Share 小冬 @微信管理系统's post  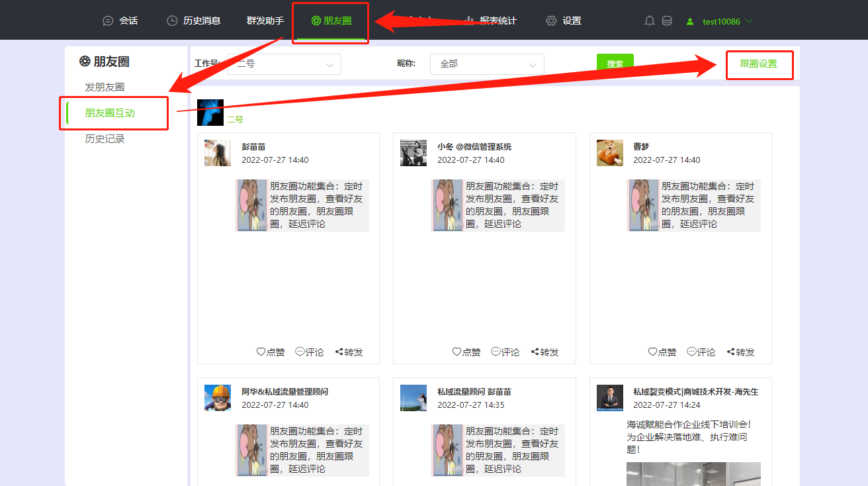(x=544, y=352)
